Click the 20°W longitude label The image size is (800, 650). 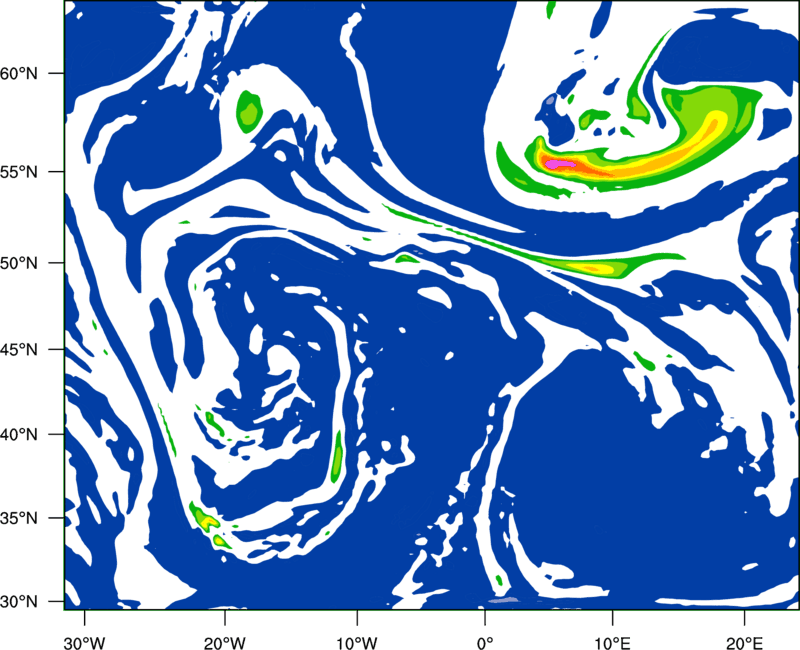click(x=224, y=642)
